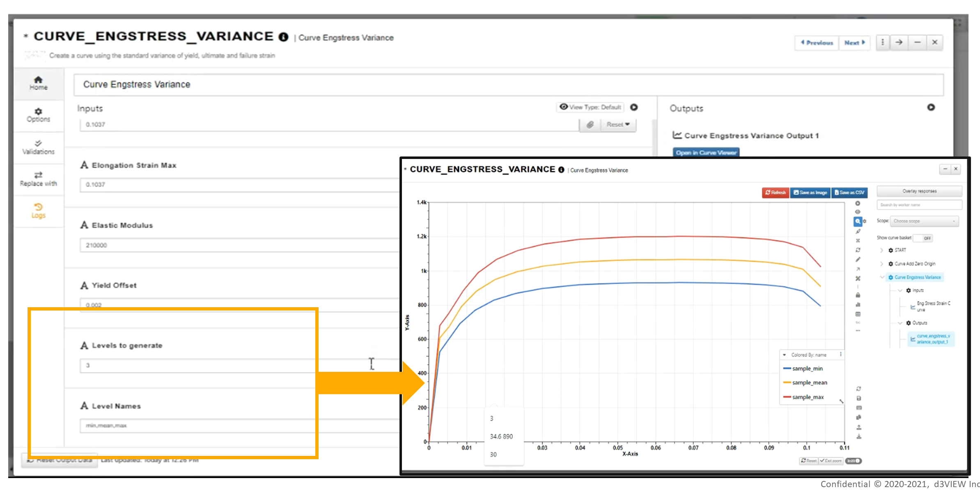Click the play icon beside View Type
The image size is (980, 490).
634,107
